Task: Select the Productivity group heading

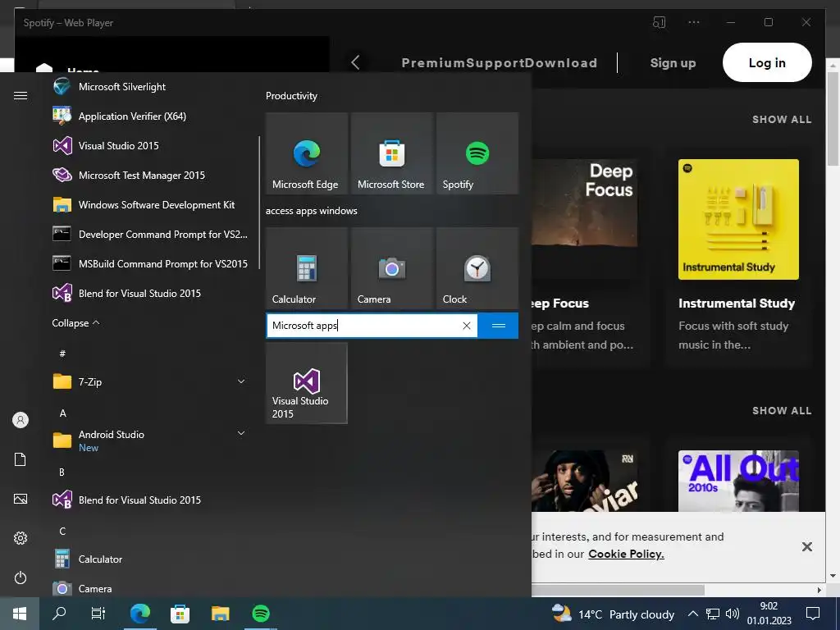Action: [291, 96]
